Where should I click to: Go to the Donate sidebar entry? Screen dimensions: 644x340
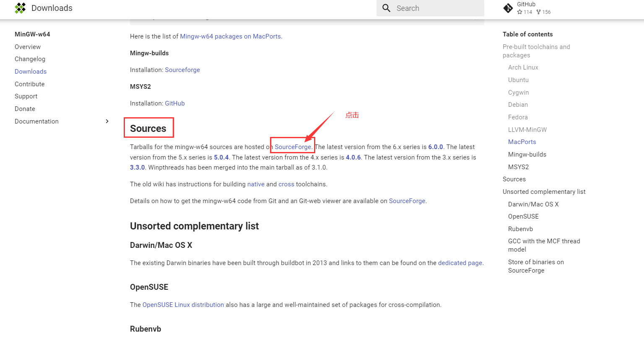[25, 108]
